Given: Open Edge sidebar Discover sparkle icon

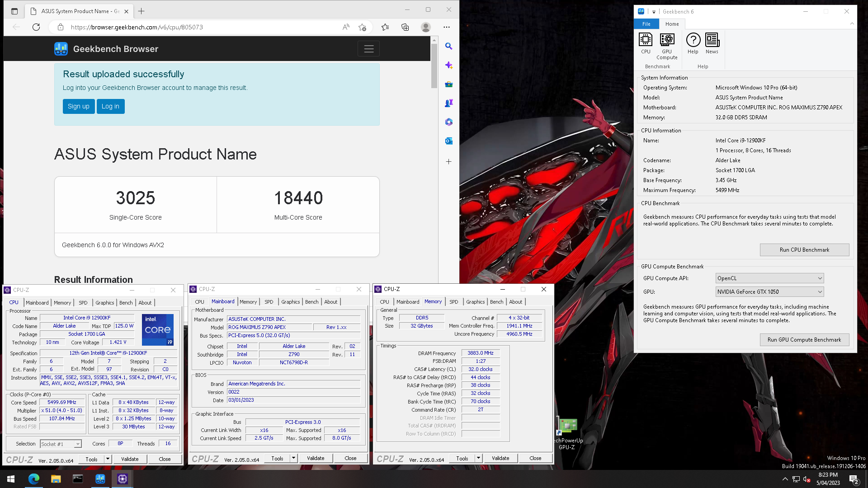Looking at the screenshot, I should tap(448, 65).
